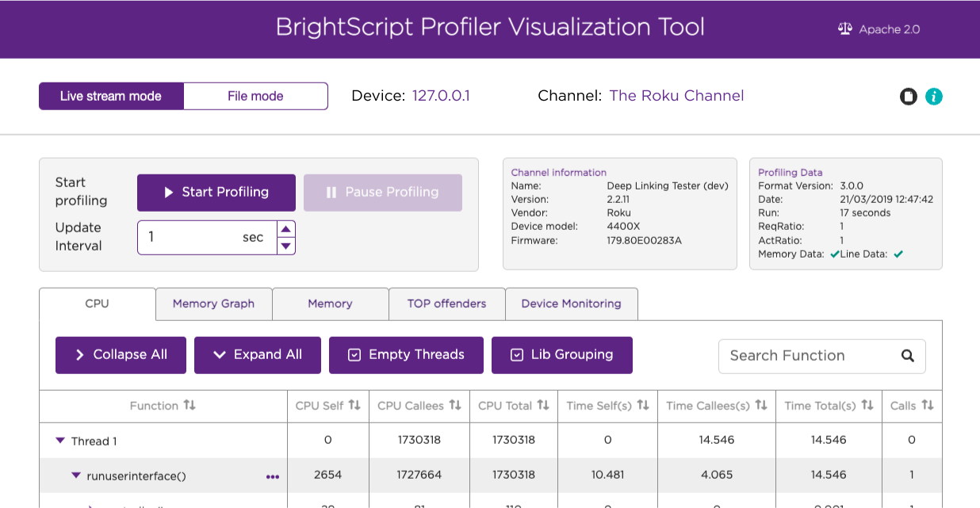Sort the table by Time Total(s) column
The width and height of the screenshot is (980, 508).
(x=867, y=405)
